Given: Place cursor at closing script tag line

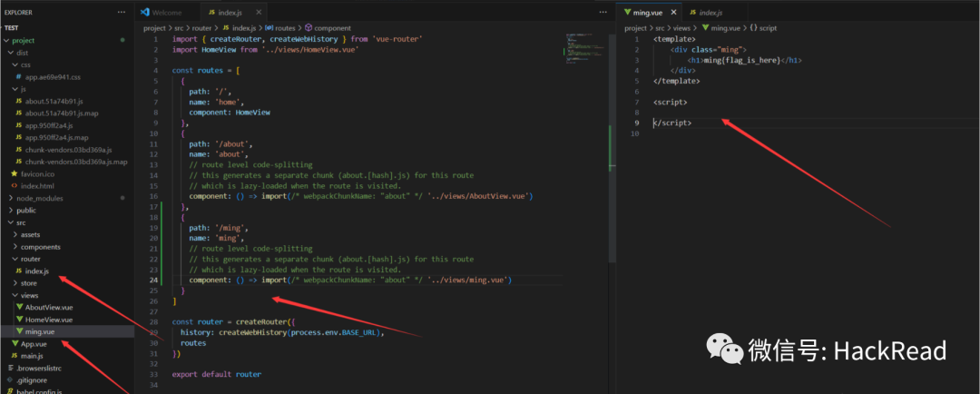Looking at the screenshot, I should [672, 123].
